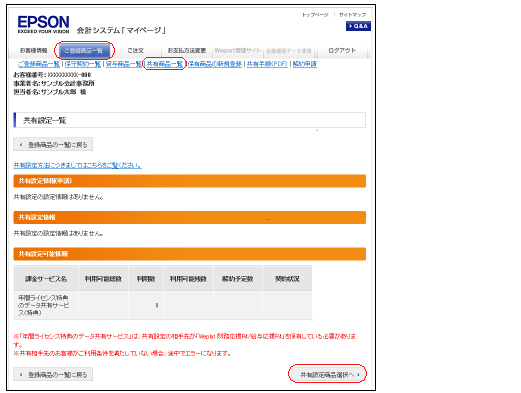Click 登録商品の一覧に戻る button under 共有設定一覧 heading
This screenshot has height=393, width=521.
pos(53,145)
